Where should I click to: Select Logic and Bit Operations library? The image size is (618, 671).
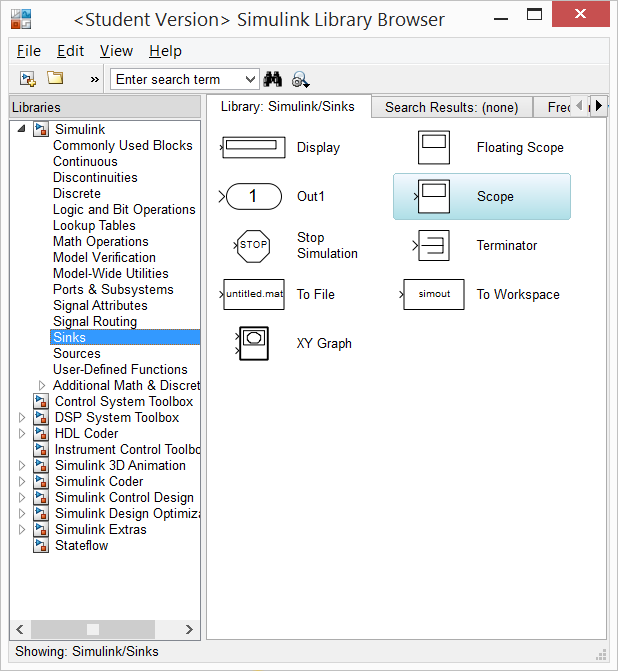click(124, 209)
